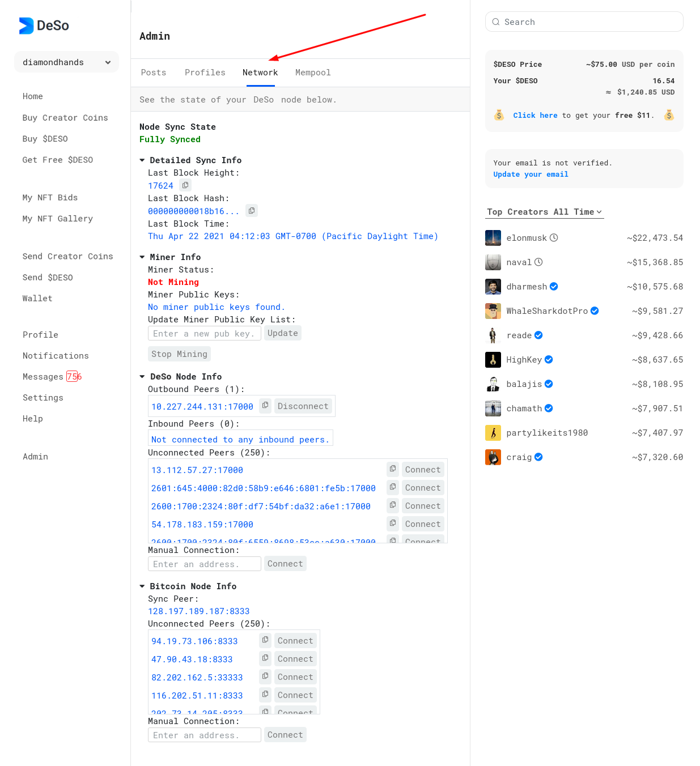700x766 pixels.
Task: Copy peer 54.178.183.159:17000 address
Action: point(393,524)
